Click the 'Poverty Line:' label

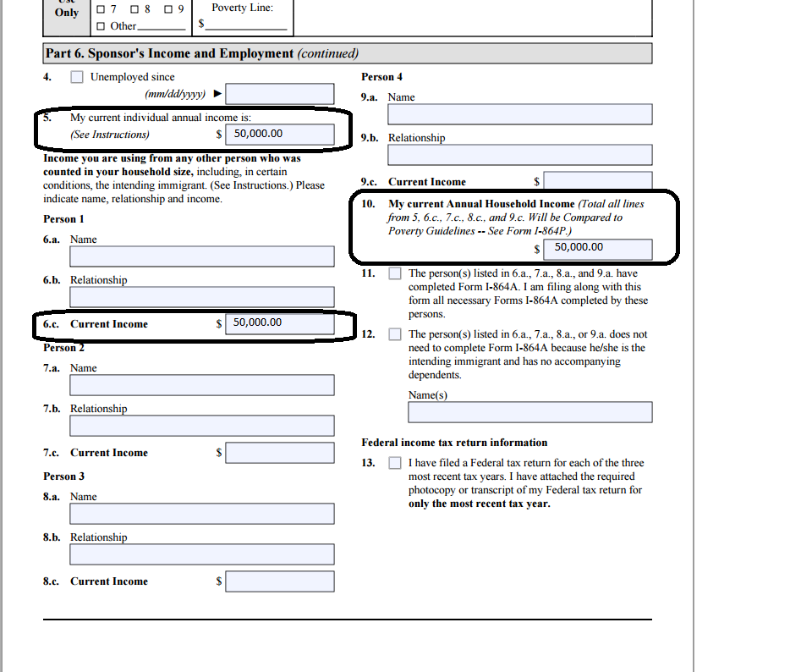243,8
